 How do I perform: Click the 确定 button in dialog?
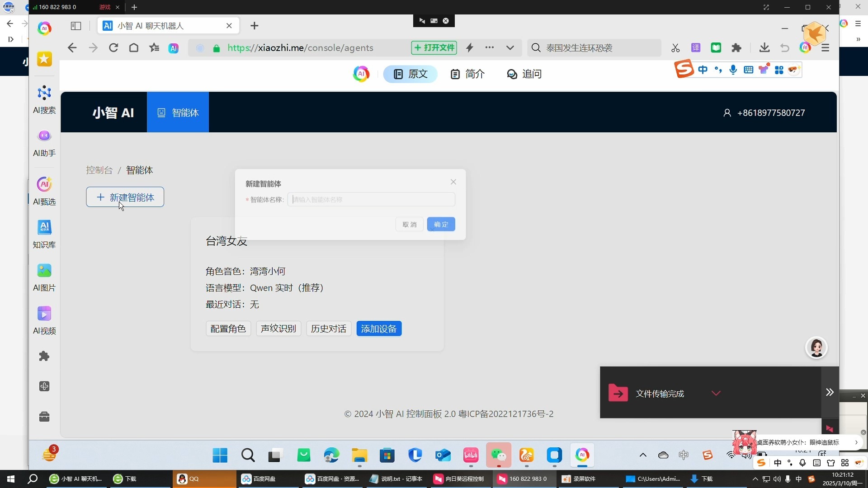tap(441, 225)
